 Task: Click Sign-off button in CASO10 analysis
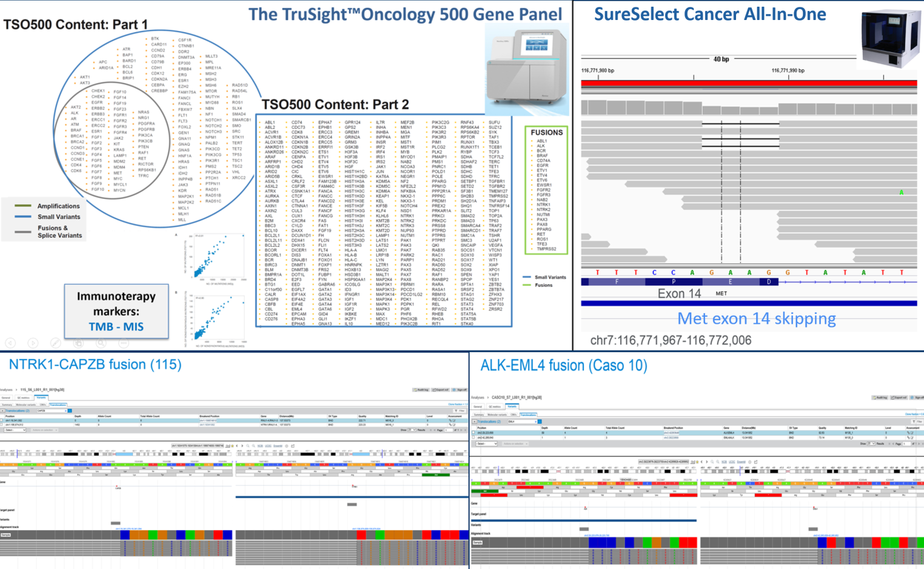coord(917,397)
